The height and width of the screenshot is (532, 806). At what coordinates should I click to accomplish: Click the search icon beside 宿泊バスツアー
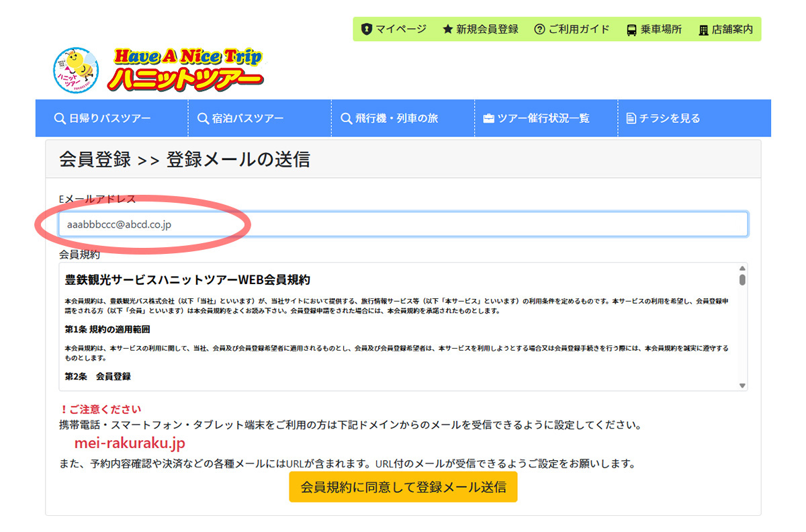tap(202, 118)
